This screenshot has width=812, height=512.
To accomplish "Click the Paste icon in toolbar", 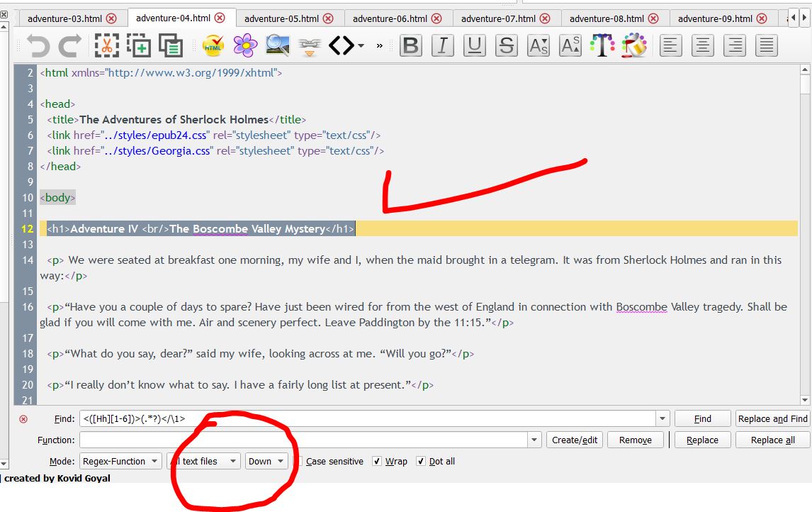I will [171, 45].
